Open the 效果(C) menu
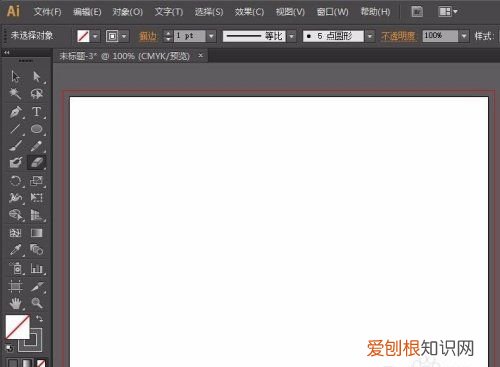Viewport: 500px width, 367px height. [249, 12]
